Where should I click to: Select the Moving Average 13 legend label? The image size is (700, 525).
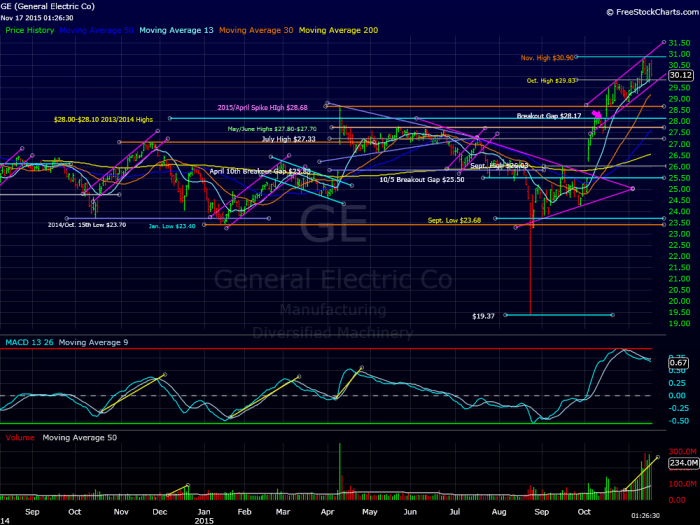coord(176,30)
